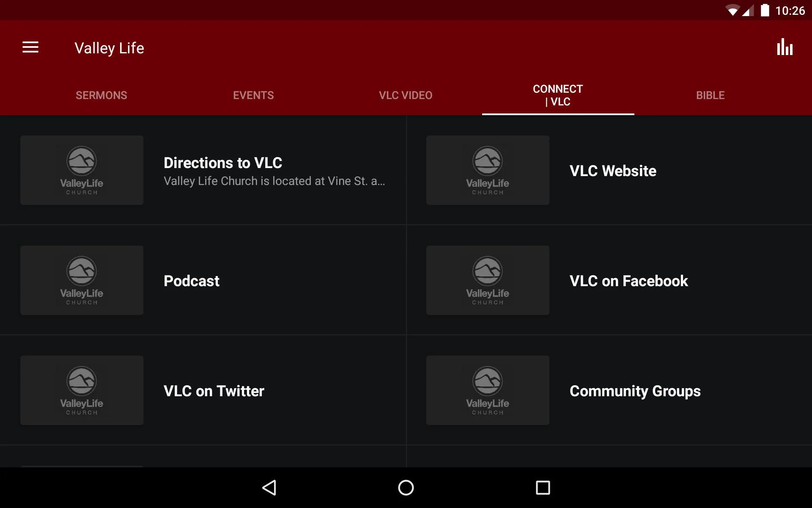Tap the CONNECT | VLC tab
The image size is (812, 508).
point(558,95)
